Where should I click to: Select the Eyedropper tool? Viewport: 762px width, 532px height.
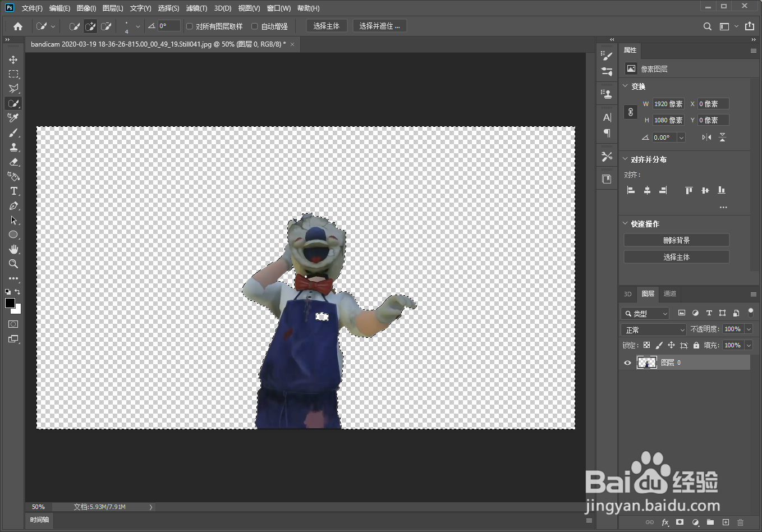(13, 118)
